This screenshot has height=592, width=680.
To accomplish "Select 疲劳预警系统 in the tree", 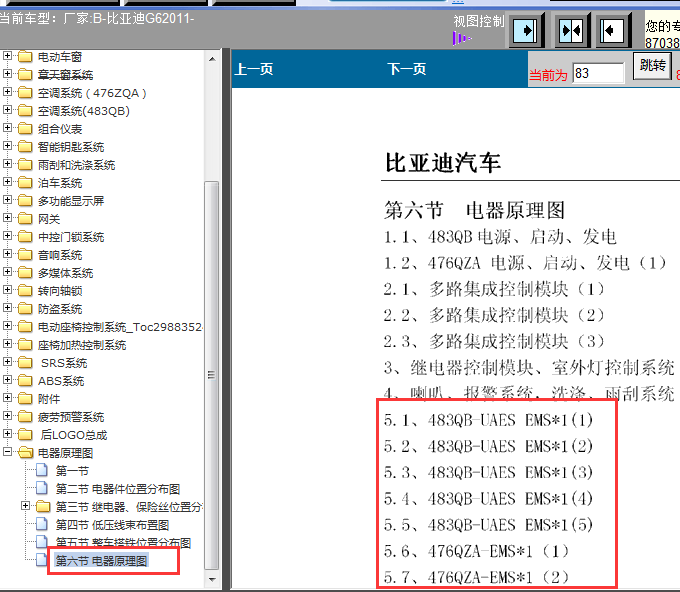I will coord(71,417).
